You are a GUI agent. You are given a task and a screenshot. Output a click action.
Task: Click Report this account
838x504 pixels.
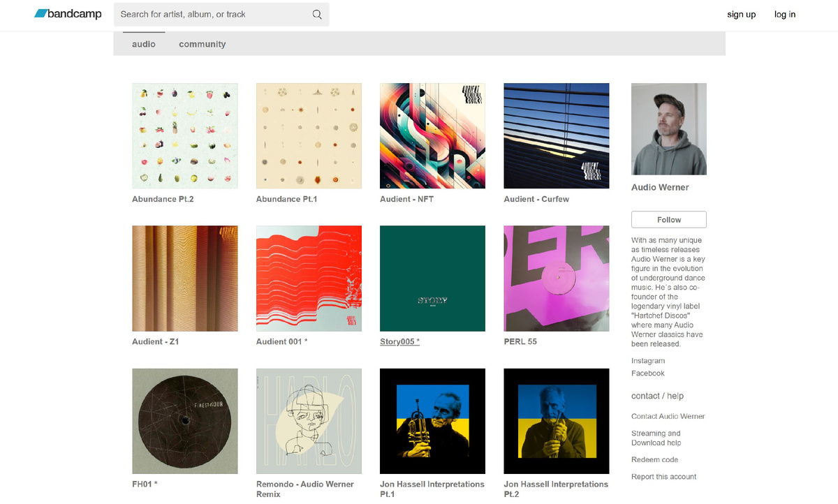pos(664,477)
